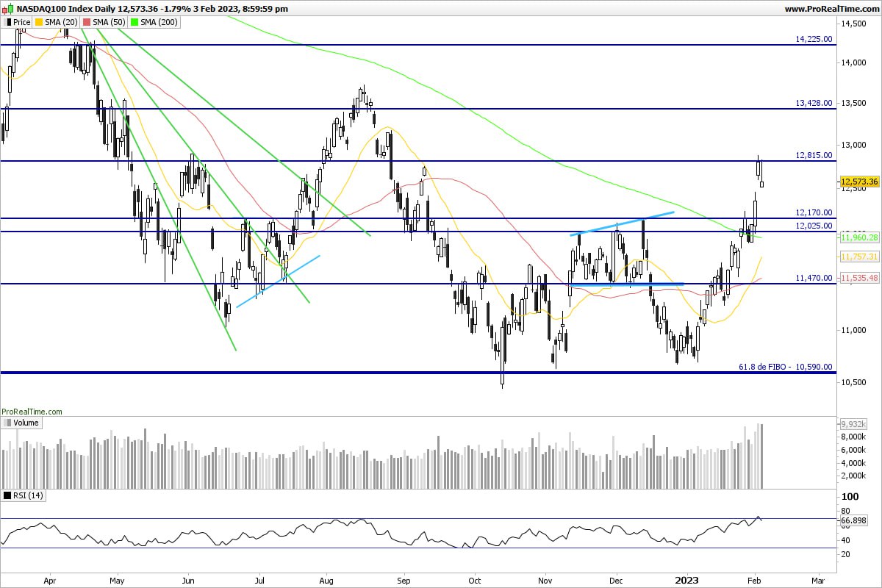Click the Oct label on time axis
This screenshot has height=588, width=882.
(474, 579)
